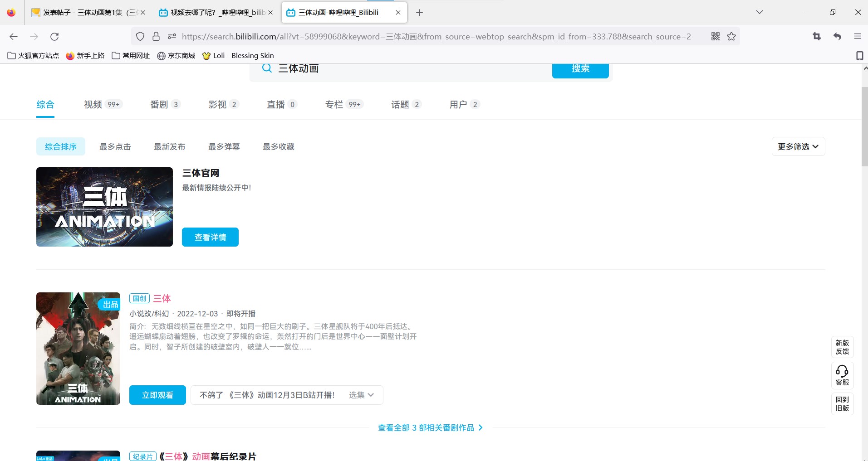Viewport: 868px width, 461px height.
Task: Open the 不鸽了《三体》动画12月3日 episode link
Action: [x=267, y=395]
